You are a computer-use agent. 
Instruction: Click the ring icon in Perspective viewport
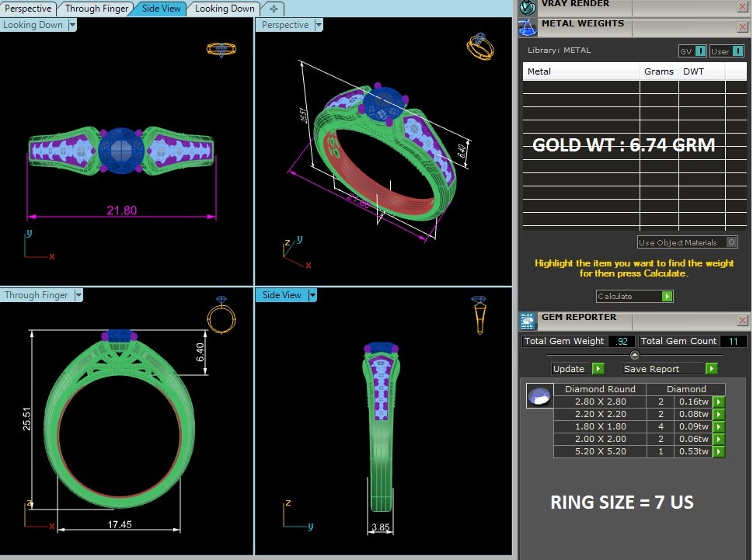click(479, 46)
